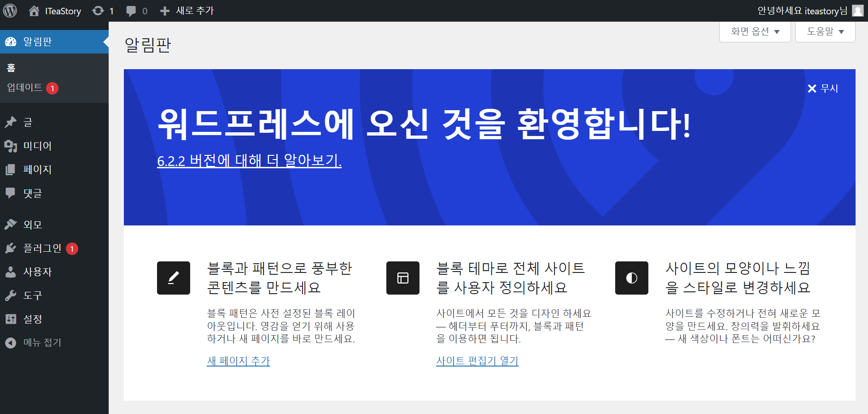Open the 플러그인 menu

pos(54,248)
